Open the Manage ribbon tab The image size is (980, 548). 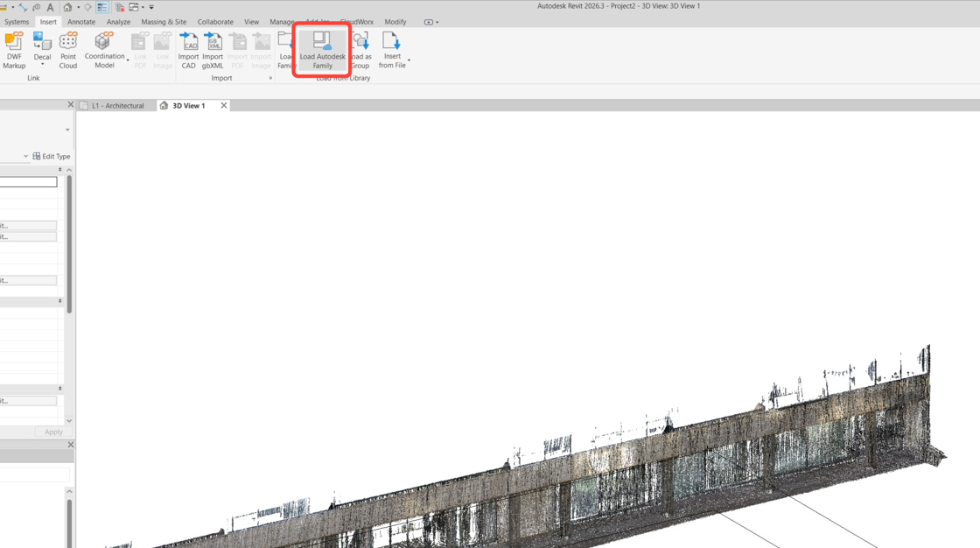[281, 22]
